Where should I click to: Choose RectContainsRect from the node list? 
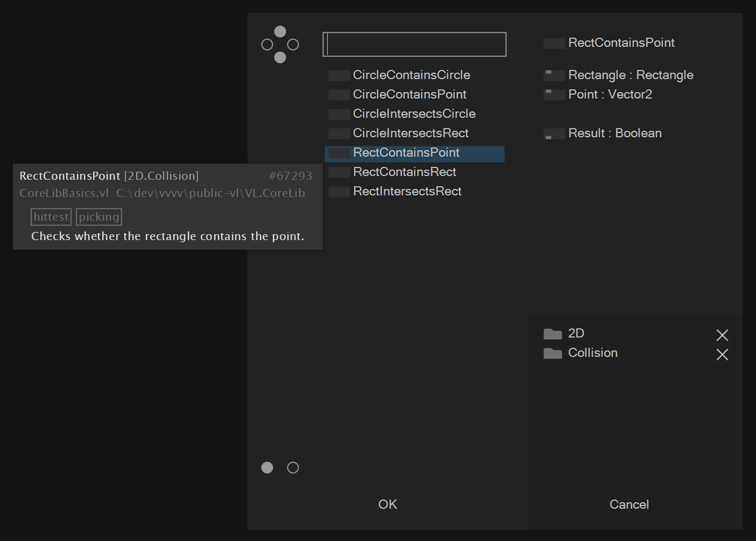point(405,172)
